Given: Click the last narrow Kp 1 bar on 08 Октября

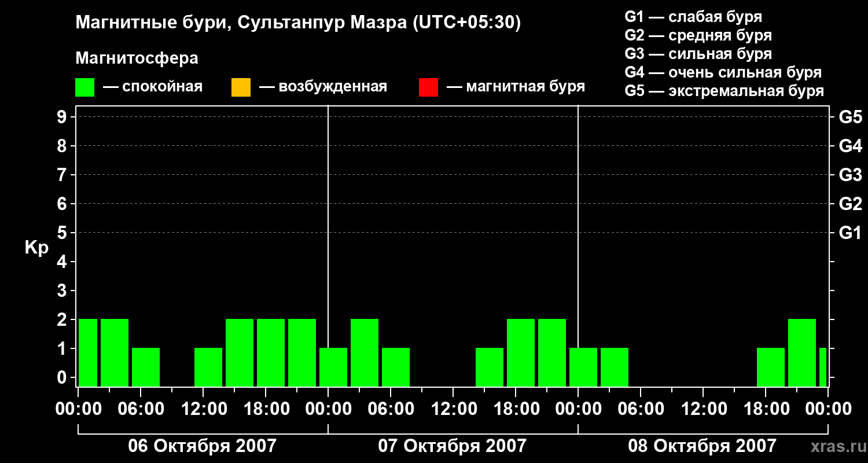Looking at the screenshot, I should pos(823,367).
